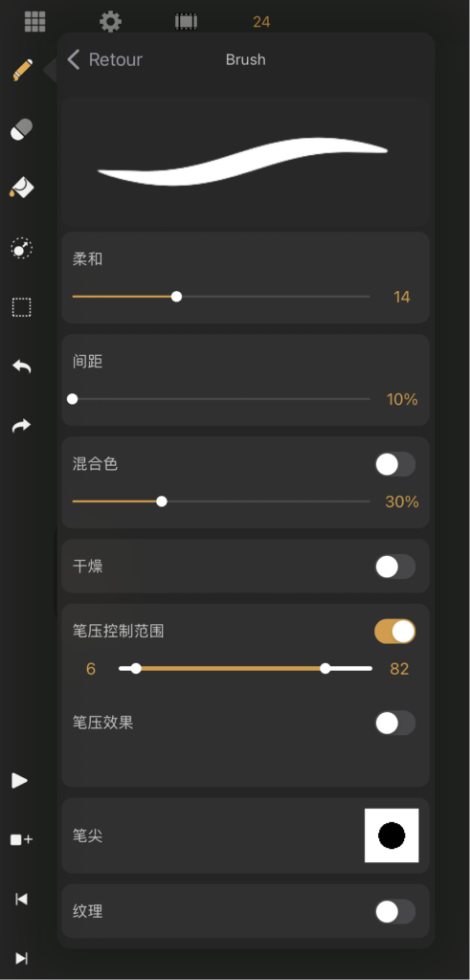This screenshot has height=980, width=470.
Task: Add a new frame
Action: [x=21, y=840]
